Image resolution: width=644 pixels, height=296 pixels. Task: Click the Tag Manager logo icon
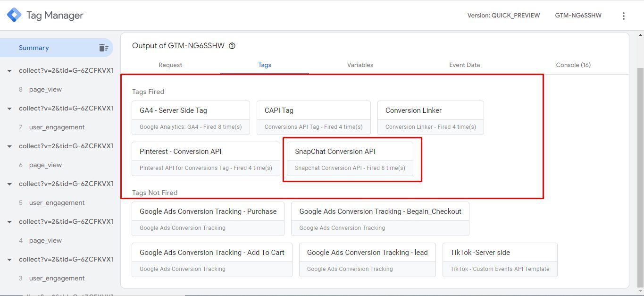click(x=14, y=16)
